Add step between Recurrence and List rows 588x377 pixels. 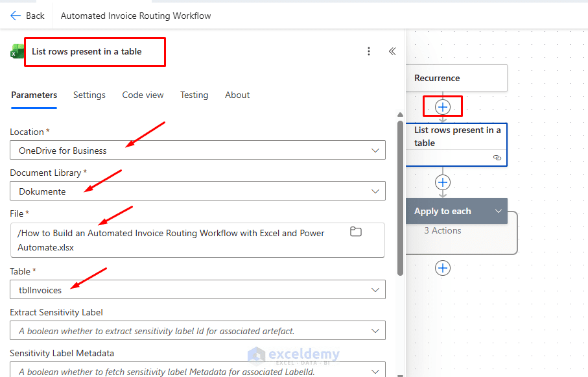click(443, 107)
